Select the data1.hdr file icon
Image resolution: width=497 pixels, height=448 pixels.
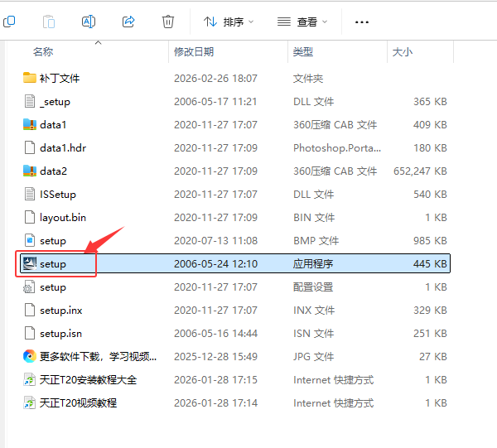[30, 147]
